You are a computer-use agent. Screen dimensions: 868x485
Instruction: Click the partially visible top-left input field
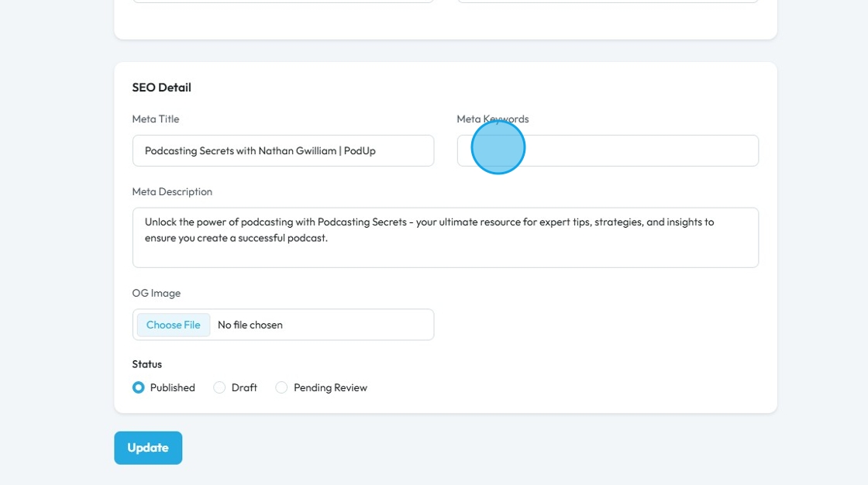point(283,2)
